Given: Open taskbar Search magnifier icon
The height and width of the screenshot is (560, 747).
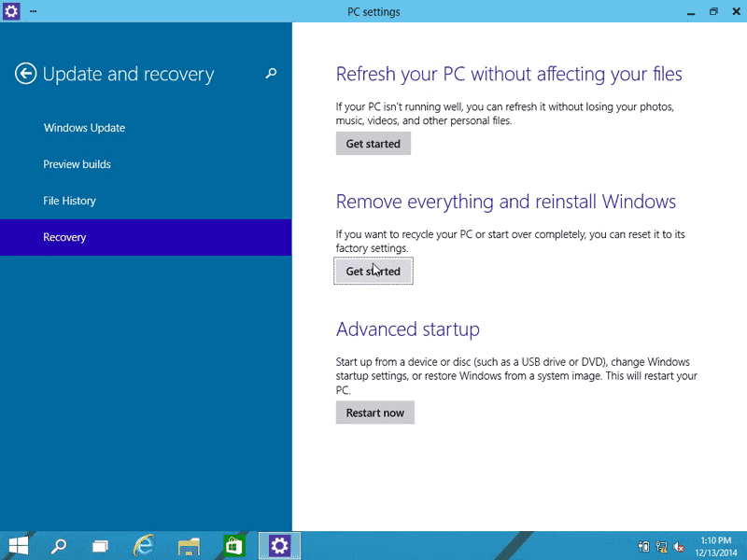Looking at the screenshot, I should (x=59, y=546).
